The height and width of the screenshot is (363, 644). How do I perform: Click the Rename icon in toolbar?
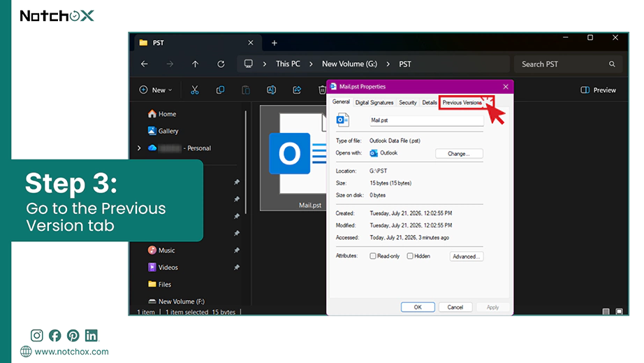pyautogui.click(x=271, y=90)
